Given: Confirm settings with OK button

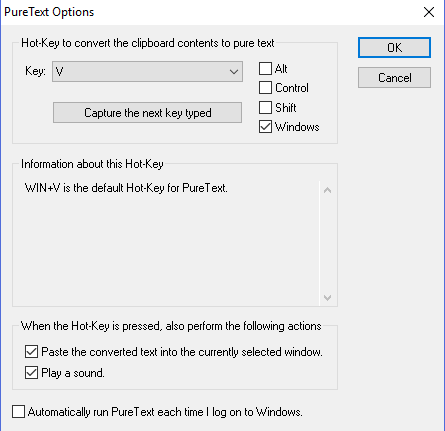Looking at the screenshot, I should [x=394, y=48].
